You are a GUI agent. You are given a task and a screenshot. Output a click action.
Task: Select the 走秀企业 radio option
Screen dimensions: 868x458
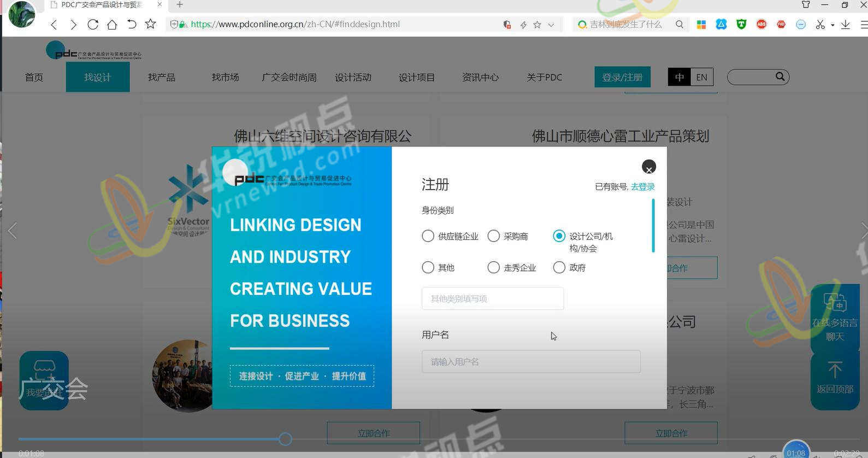[493, 267]
